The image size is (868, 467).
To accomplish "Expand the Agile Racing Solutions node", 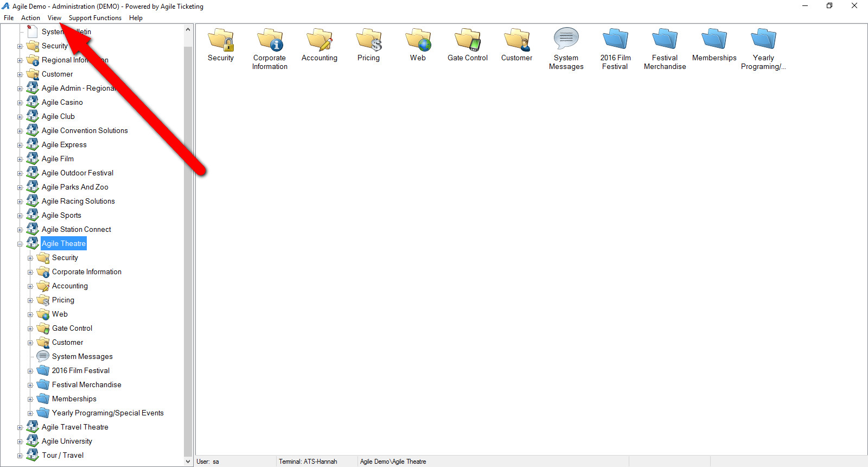I will (x=20, y=201).
